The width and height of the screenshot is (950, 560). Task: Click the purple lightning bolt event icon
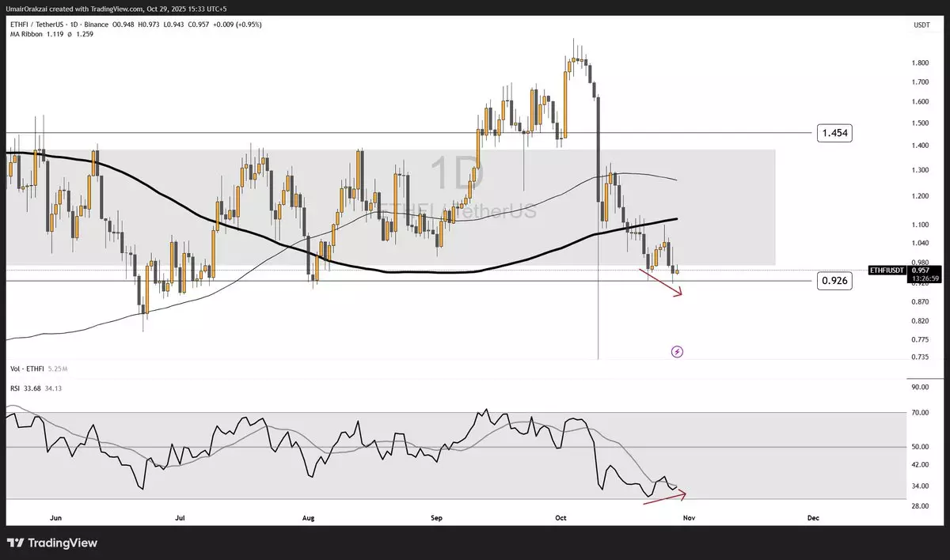pyautogui.click(x=677, y=350)
